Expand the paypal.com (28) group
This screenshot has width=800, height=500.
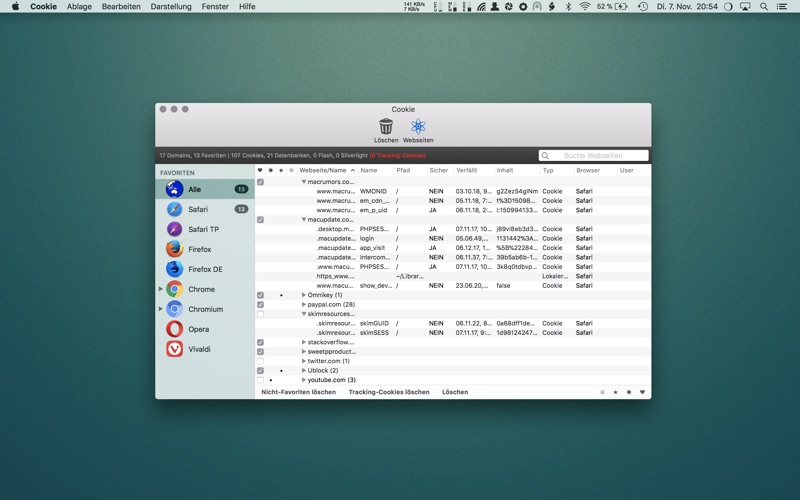coord(304,305)
